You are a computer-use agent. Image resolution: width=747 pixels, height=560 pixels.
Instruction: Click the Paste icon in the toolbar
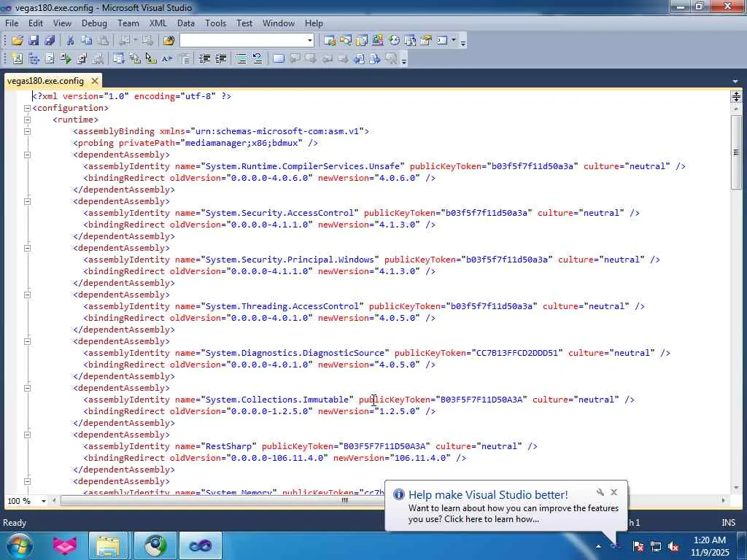(x=103, y=41)
